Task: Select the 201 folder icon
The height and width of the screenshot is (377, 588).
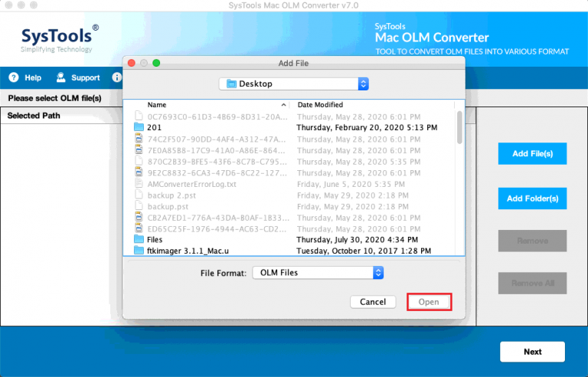Action: pyautogui.click(x=139, y=127)
